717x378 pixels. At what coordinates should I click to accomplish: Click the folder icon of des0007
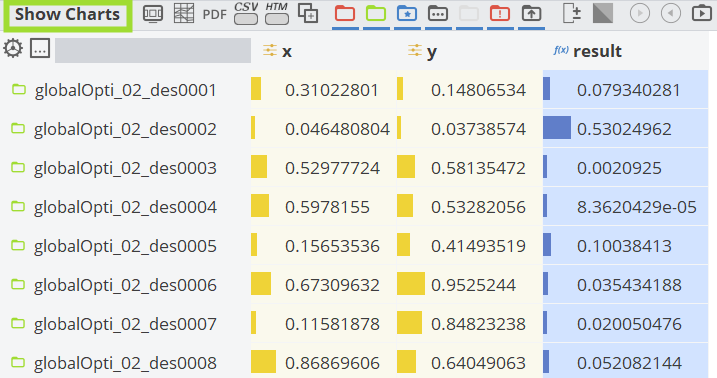coord(18,323)
